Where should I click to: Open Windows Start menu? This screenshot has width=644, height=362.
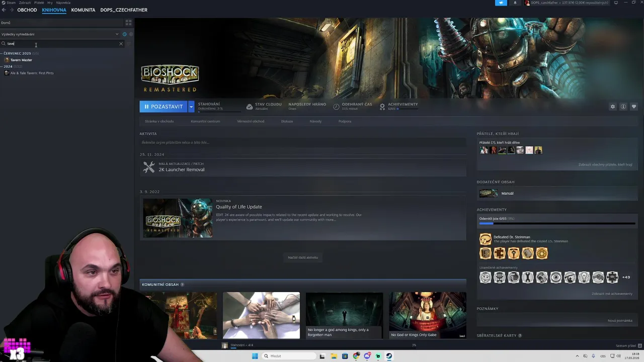pyautogui.click(x=255, y=356)
